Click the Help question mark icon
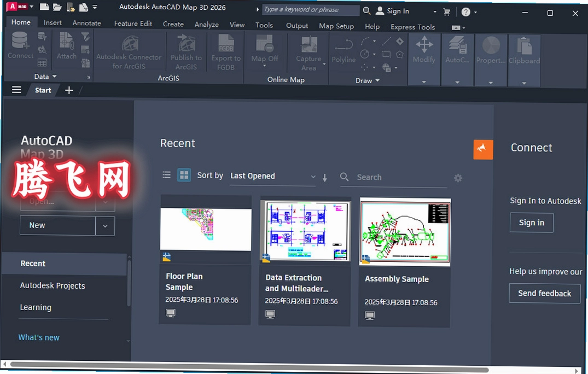Image resolution: width=588 pixels, height=374 pixels. point(465,12)
